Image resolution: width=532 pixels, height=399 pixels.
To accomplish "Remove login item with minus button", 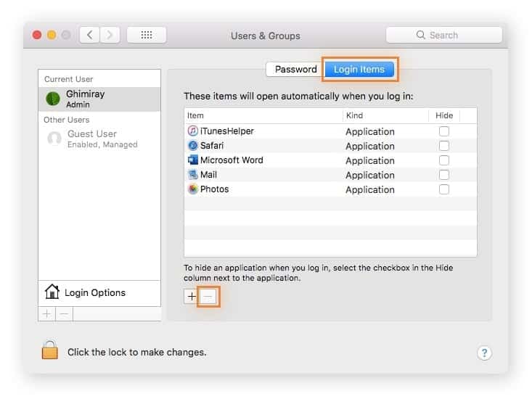I will (x=208, y=296).
